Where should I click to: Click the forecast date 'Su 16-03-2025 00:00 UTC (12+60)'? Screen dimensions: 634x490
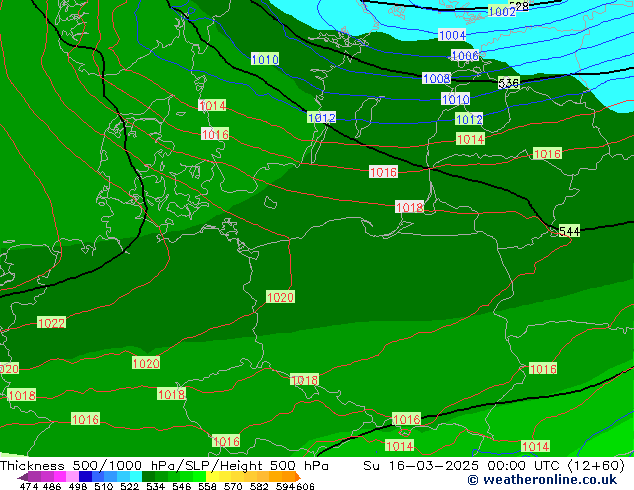click(x=494, y=466)
